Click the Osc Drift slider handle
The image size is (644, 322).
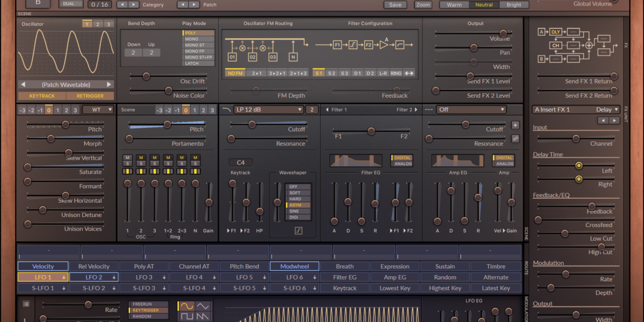(146, 76)
